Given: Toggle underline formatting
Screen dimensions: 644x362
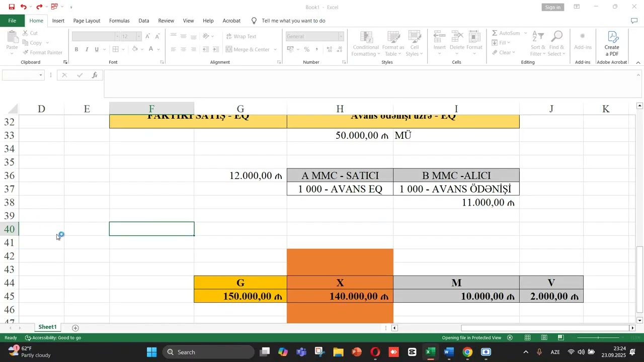Looking at the screenshot, I should point(97,49).
